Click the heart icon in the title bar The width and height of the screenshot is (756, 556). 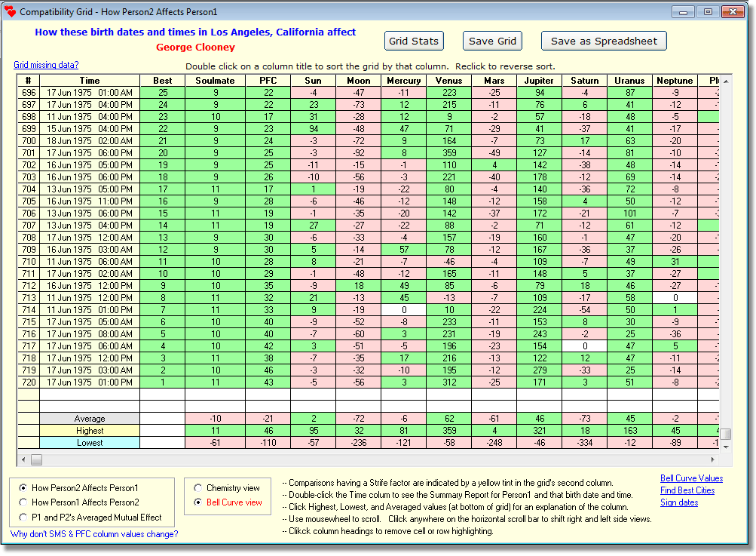10,11
